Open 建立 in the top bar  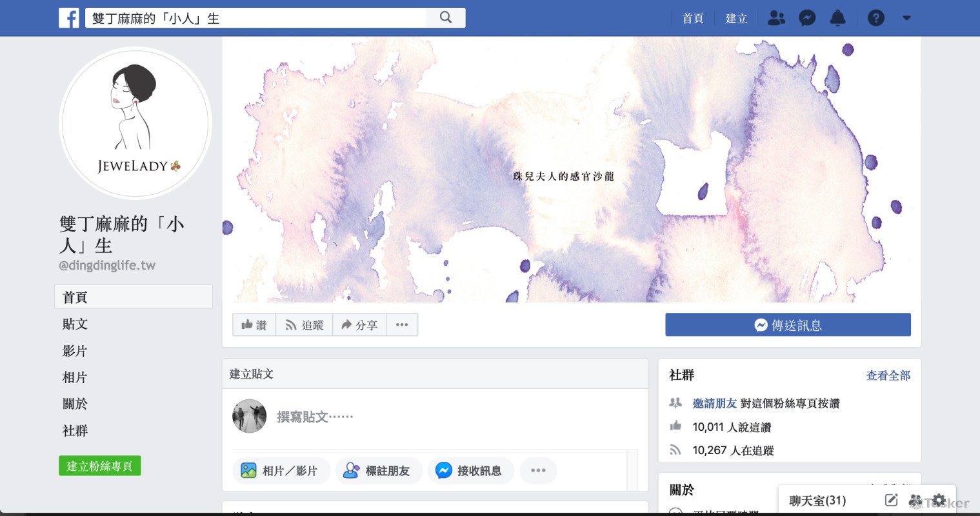point(736,18)
